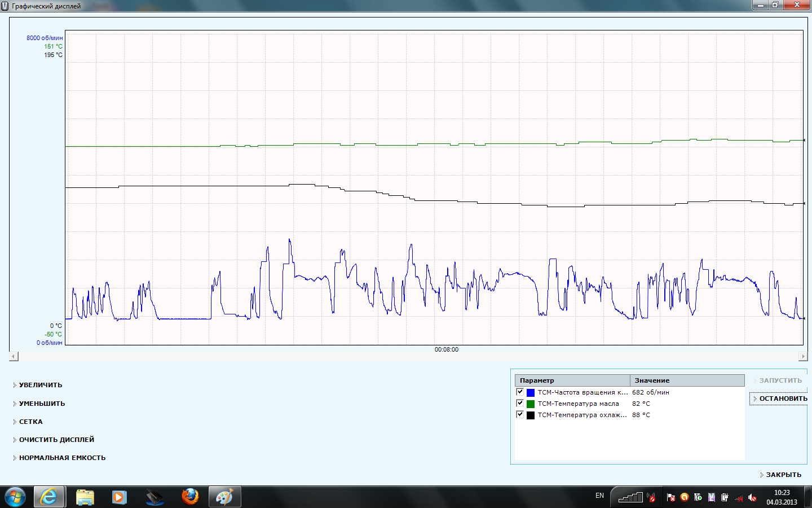This screenshot has width=812, height=508.
Task: Click the muted speaker volume tray icon
Action: click(752, 497)
